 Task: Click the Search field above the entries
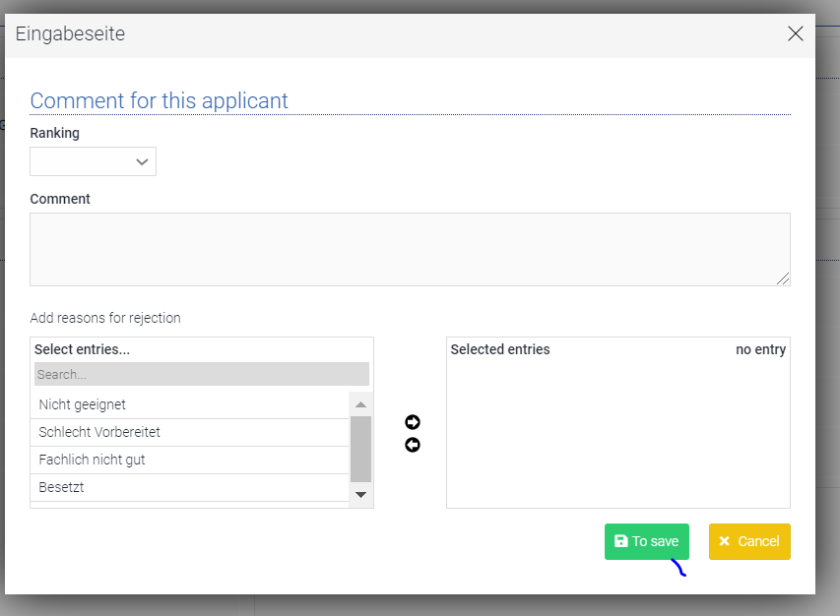pos(202,374)
